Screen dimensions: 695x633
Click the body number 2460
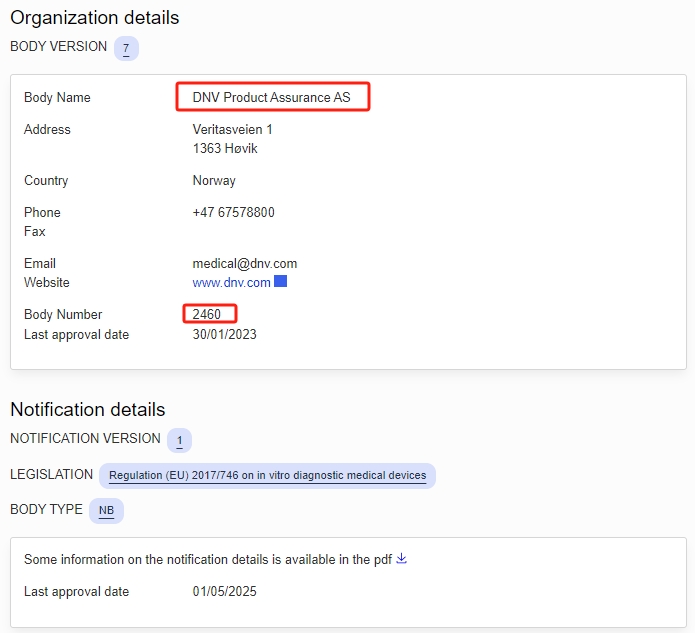(207, 314)
